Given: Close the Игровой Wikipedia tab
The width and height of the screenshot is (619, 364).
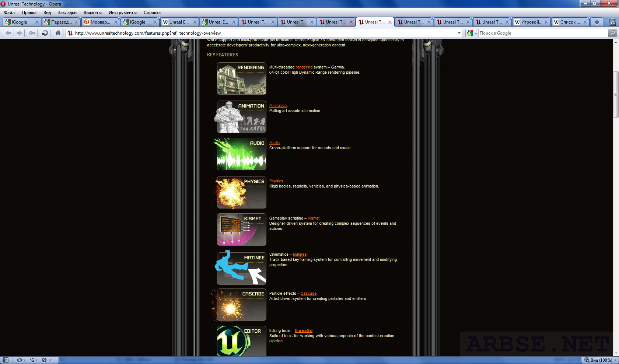Looking at the screenshot, I should [x=546, y=22].
